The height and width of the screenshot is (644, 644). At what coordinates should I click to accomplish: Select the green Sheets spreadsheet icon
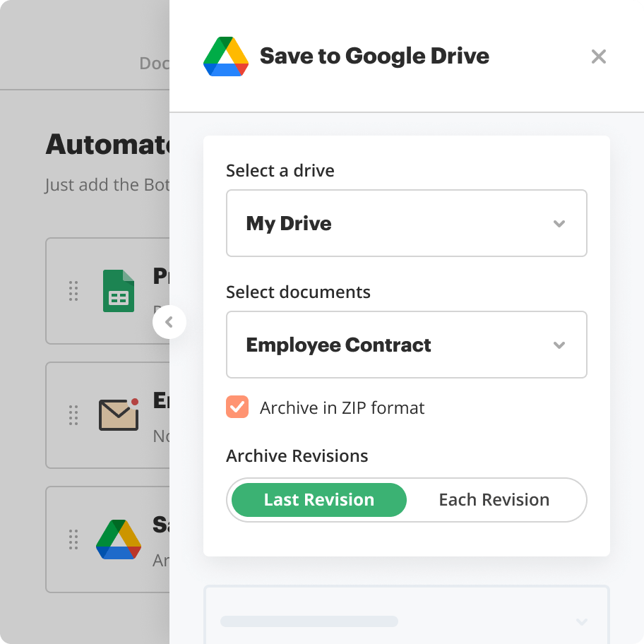[x=118, y=290]
